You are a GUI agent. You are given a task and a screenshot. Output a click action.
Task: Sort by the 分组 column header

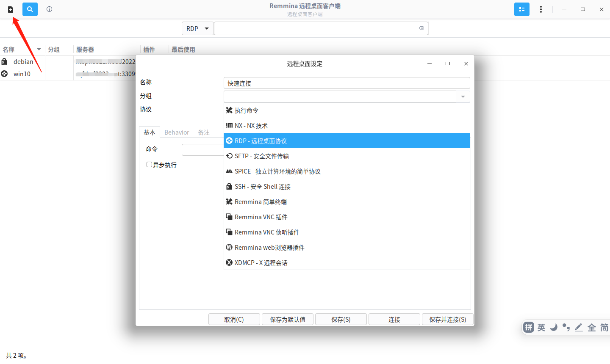pyautogui.click(x=54, y=50)
